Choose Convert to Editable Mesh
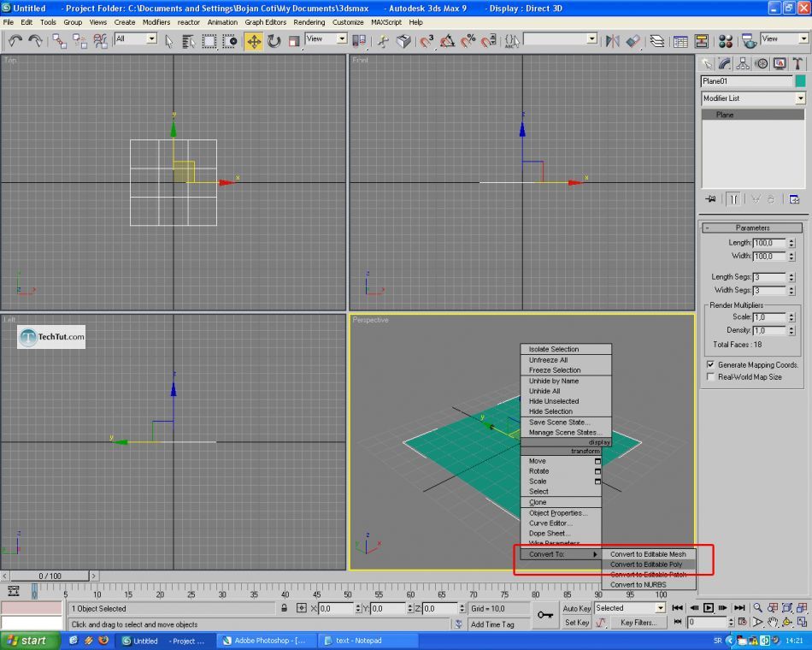This screenshot has height=650, width=812. coord(649,554)
